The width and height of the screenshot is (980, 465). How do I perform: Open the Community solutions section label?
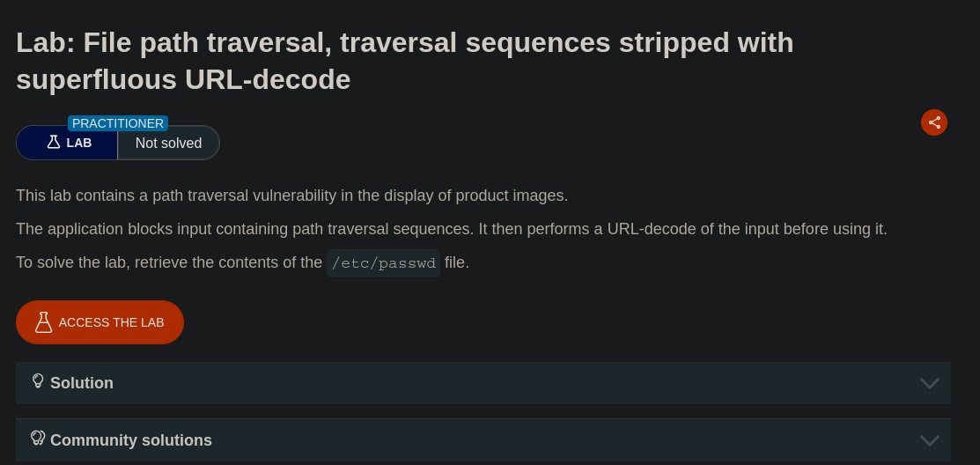click(x=131, y=440)
